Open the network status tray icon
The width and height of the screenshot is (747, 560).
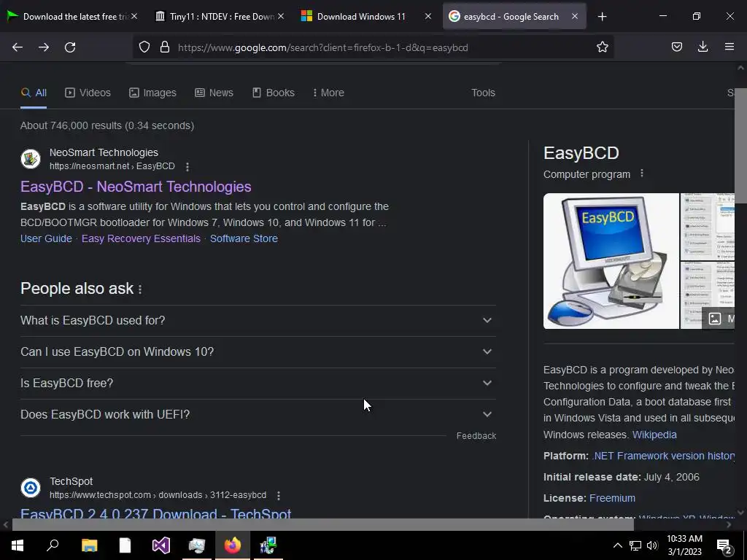click(635, 545)
